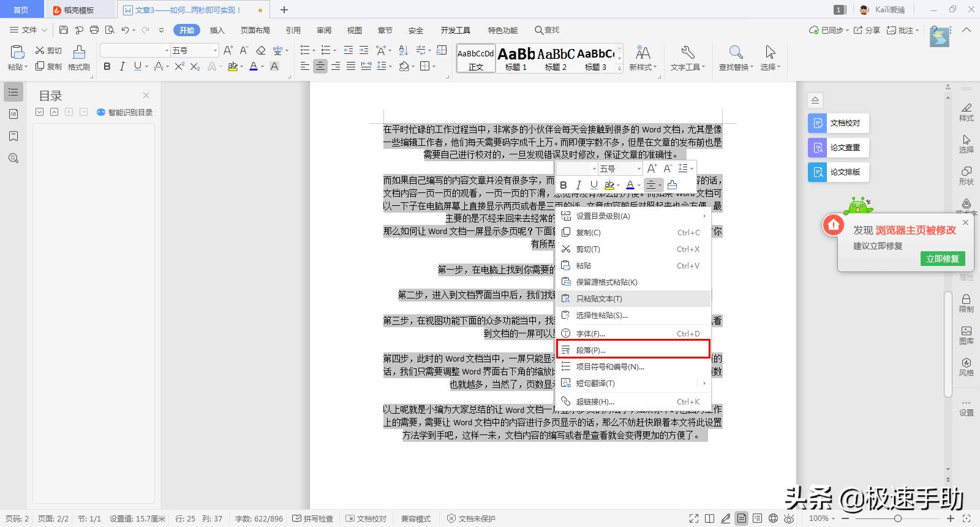This screenshot has height=527, width=980.
Task: Open 文档校对 in right panel
Action: click(838, 123)
